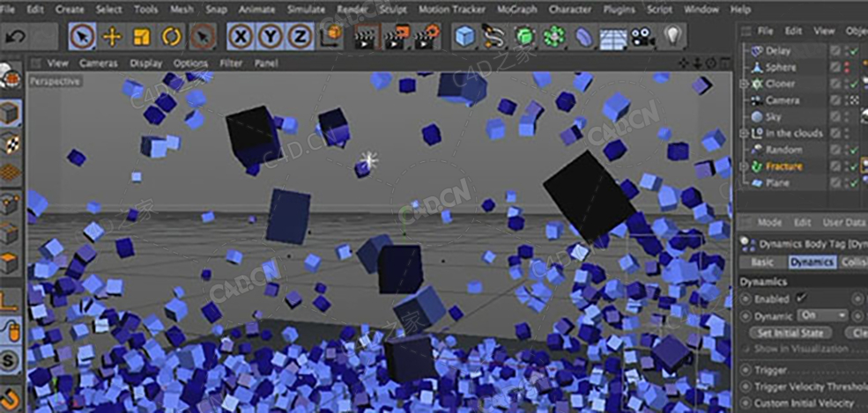Expand the Cloner object tree
868x413 pixels.
(744, 84)
